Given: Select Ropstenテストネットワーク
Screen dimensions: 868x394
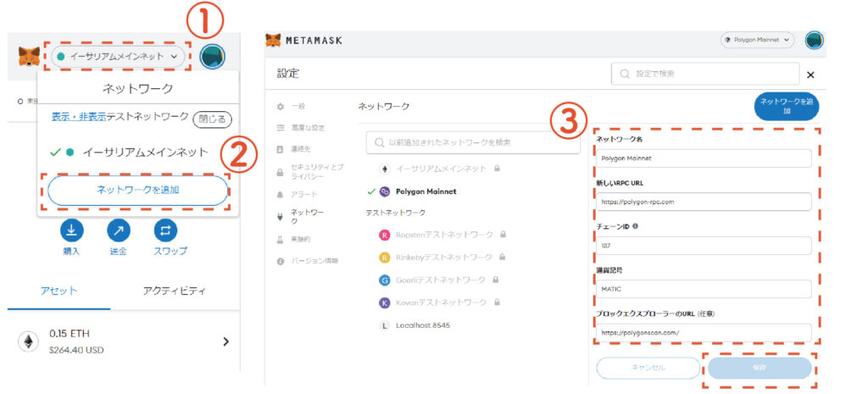Looking at the screenshot, I should tap(442, 235).
